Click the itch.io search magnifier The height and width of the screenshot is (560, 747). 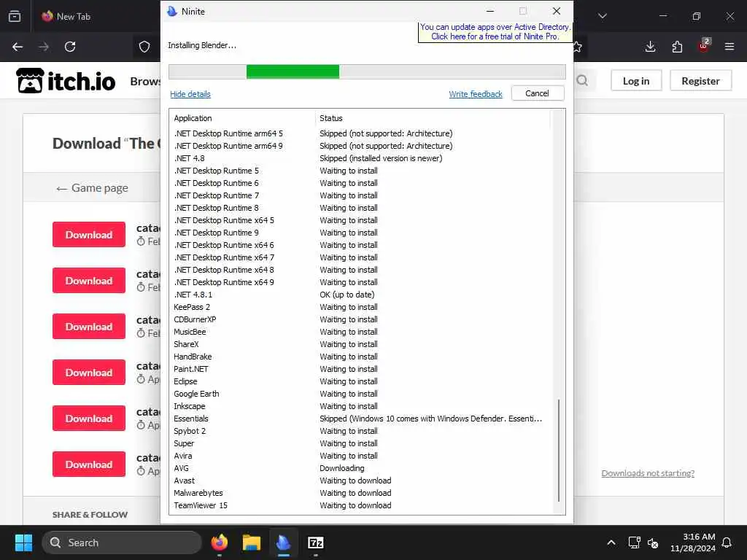tap(582, 81)
